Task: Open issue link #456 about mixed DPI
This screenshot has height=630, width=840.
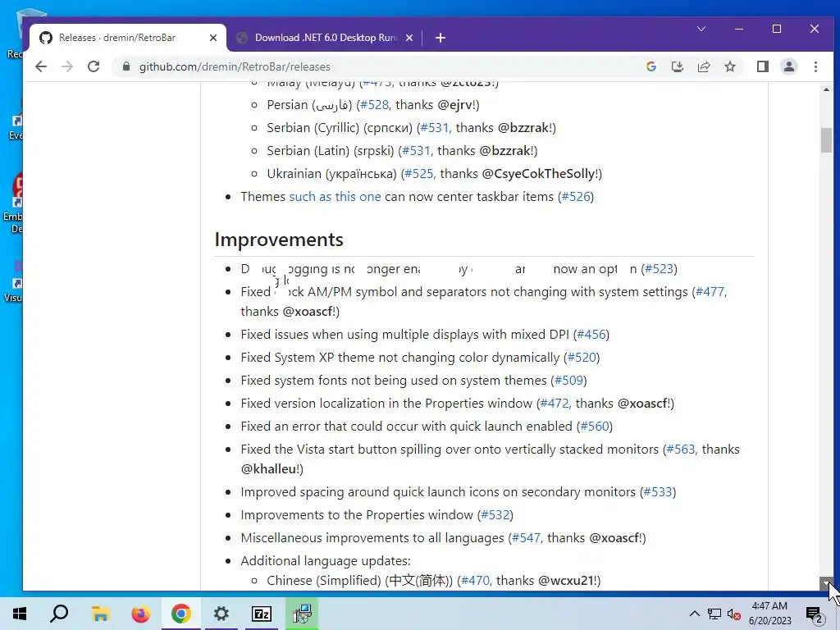Action: tap(591, 335)
